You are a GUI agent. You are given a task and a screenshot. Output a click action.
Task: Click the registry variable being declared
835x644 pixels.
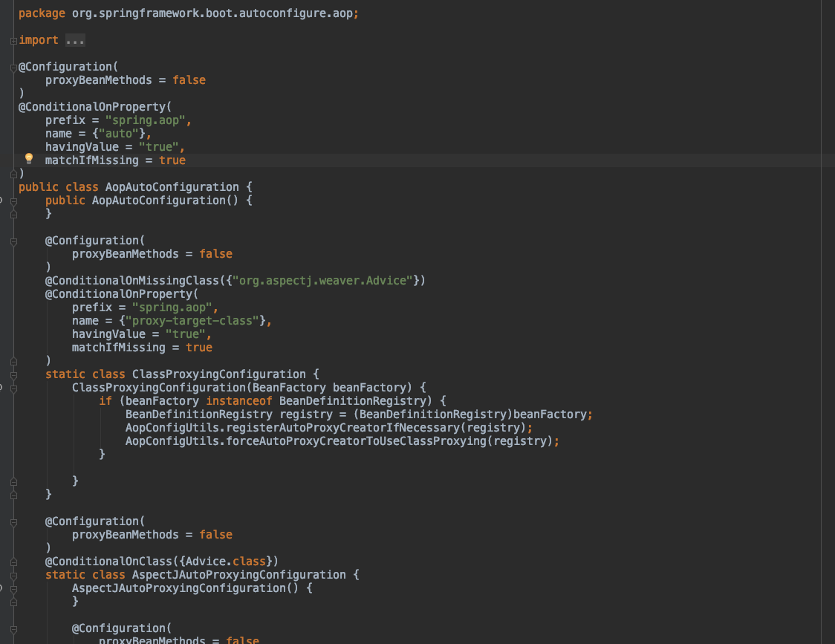coord(305,414)
